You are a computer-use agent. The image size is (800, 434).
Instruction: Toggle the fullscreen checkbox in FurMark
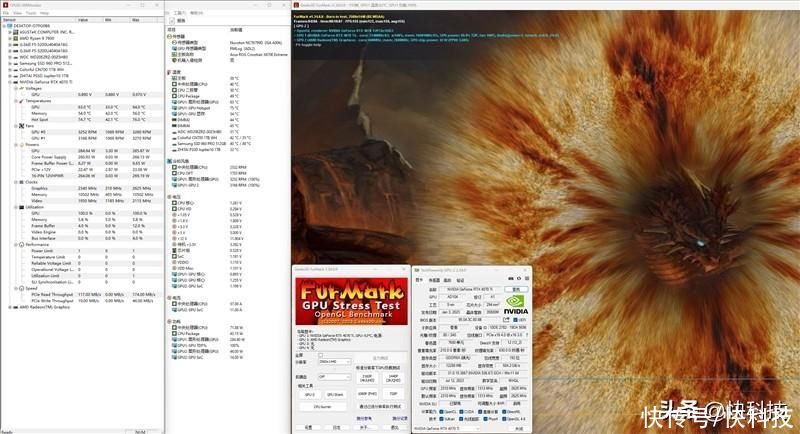[x=321, y=355]
